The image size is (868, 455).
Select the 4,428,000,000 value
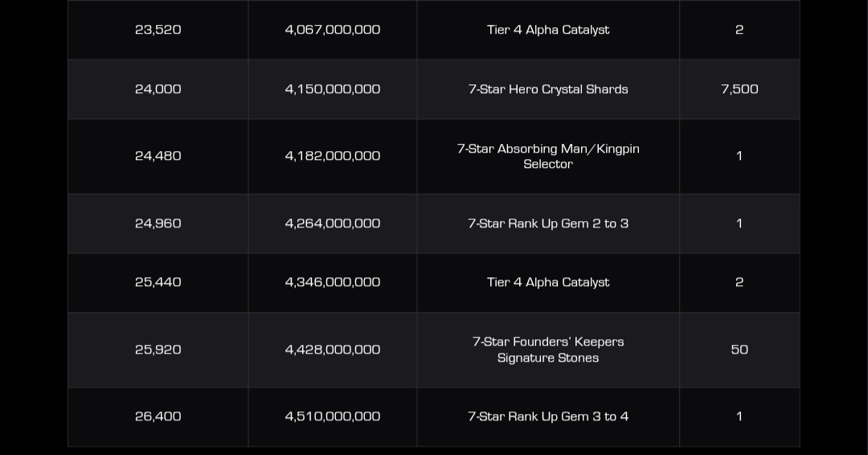tap(332, 350)
